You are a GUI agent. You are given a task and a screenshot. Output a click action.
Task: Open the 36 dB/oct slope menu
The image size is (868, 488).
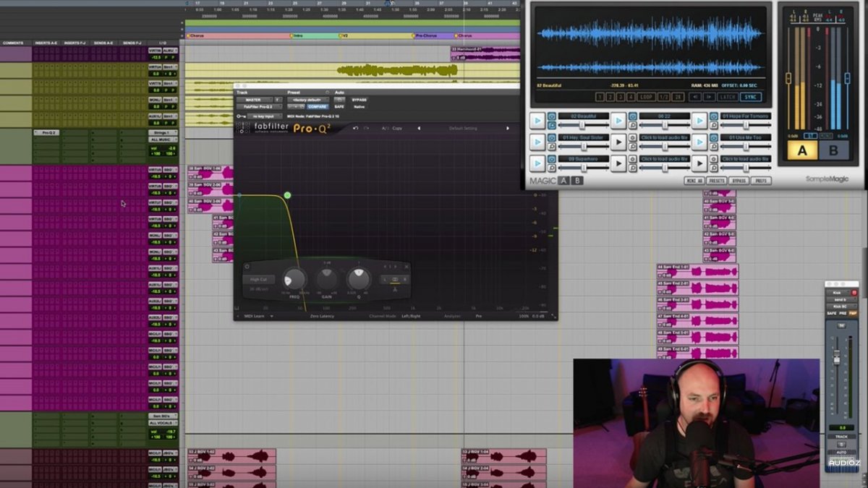(258, 288)
